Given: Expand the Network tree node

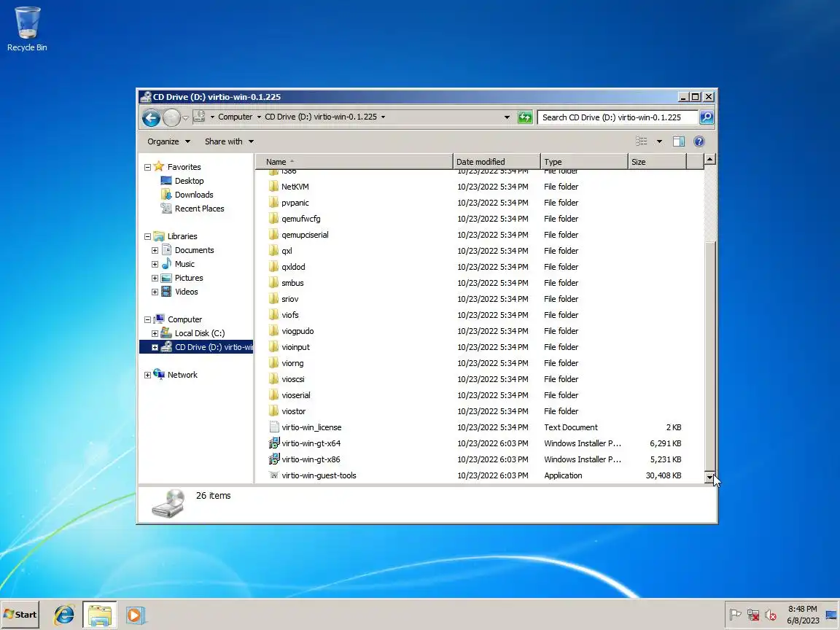Looking at the screenshot, I should tap(147, 375).
